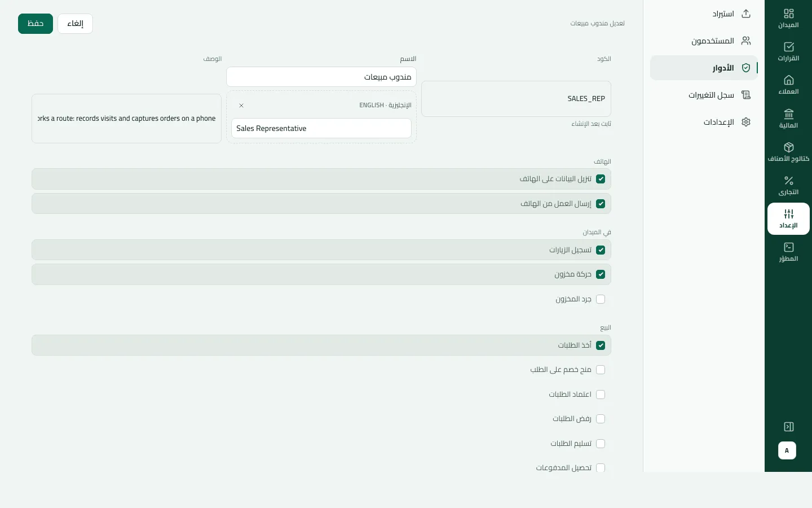812x508 pixels.
Task: Open المستخدمون menu item
Action: coord(704,41)
